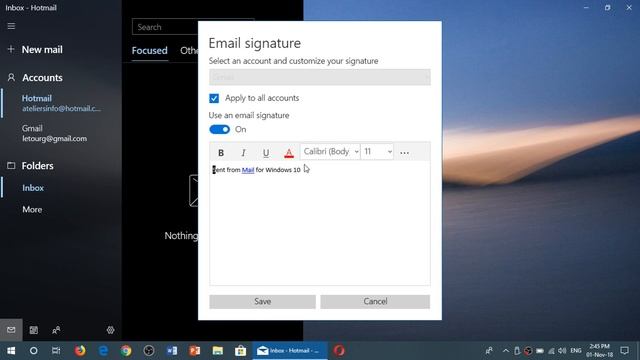The width and height of the screenshot is (640, 360).
Task: Launch Firefox from taskbar
Action: pyautogui.click(x=80, y=351)
